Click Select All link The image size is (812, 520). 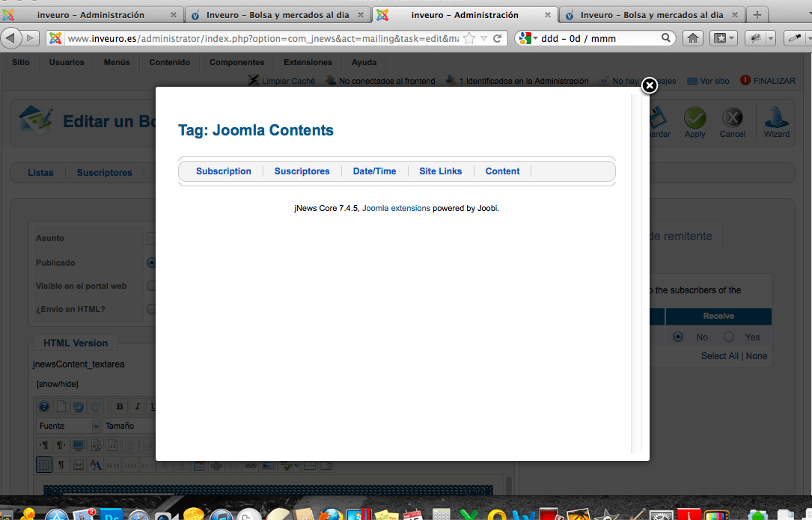click(720, 356)
